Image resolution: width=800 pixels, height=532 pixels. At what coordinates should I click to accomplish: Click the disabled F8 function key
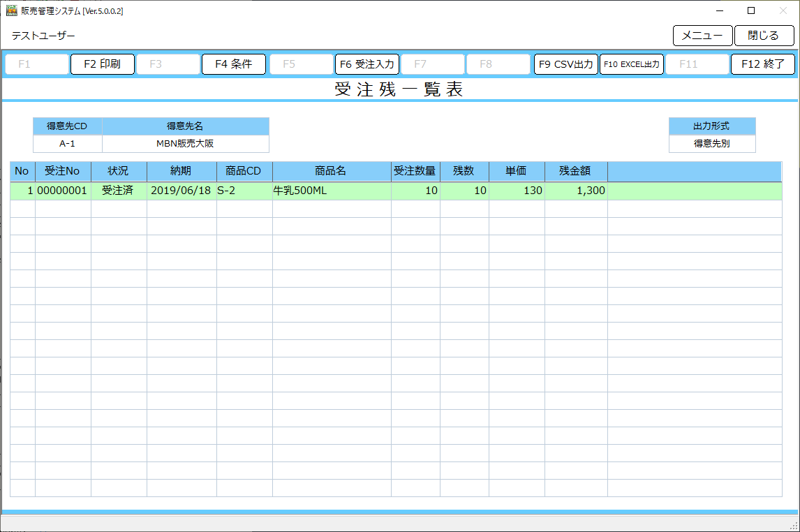pos(498,64)
